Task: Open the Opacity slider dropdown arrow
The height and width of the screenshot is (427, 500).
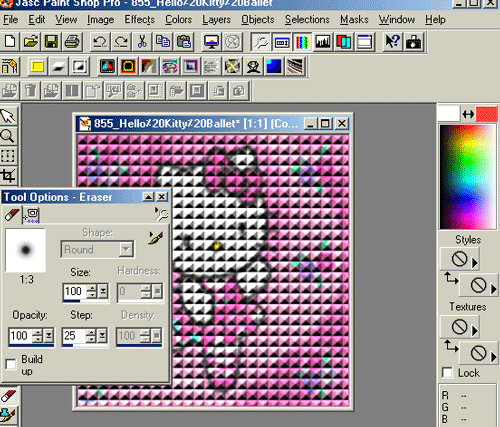Action: [x=49, y=336]
